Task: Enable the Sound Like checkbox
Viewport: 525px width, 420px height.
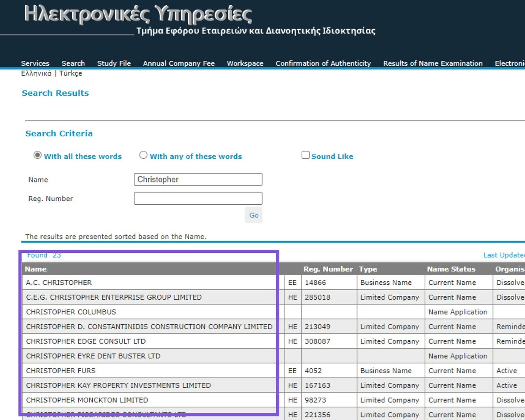Action: coord(306,155)
